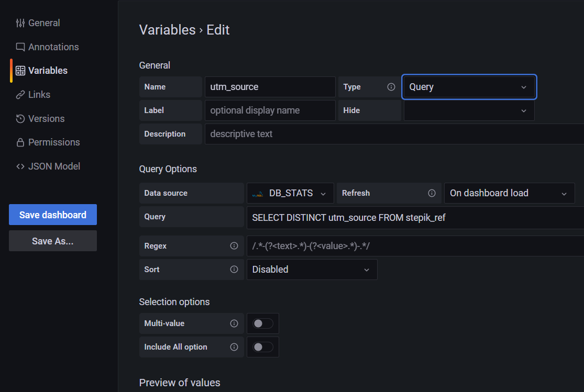Click the info icon beside Regex

click(234, 245)
